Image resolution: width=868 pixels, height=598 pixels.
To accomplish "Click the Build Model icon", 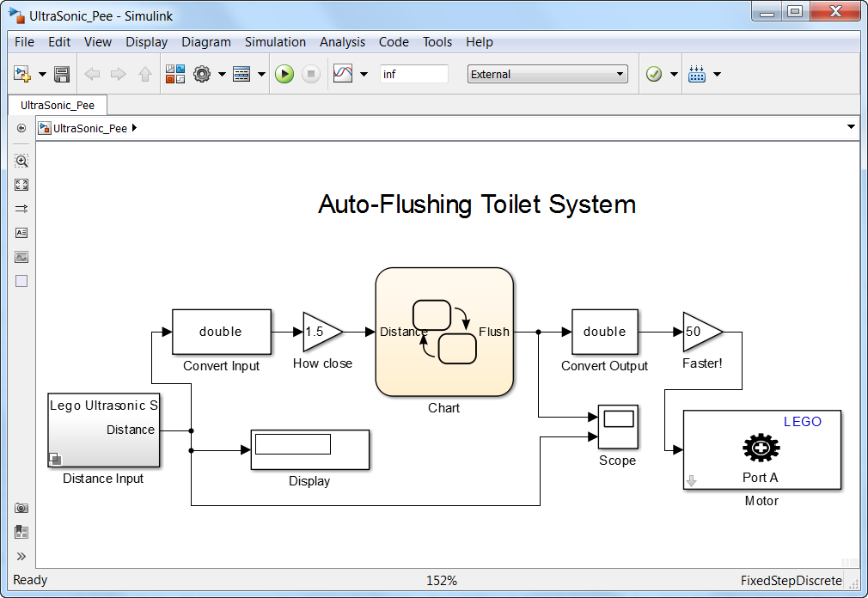I will (697, 75).
